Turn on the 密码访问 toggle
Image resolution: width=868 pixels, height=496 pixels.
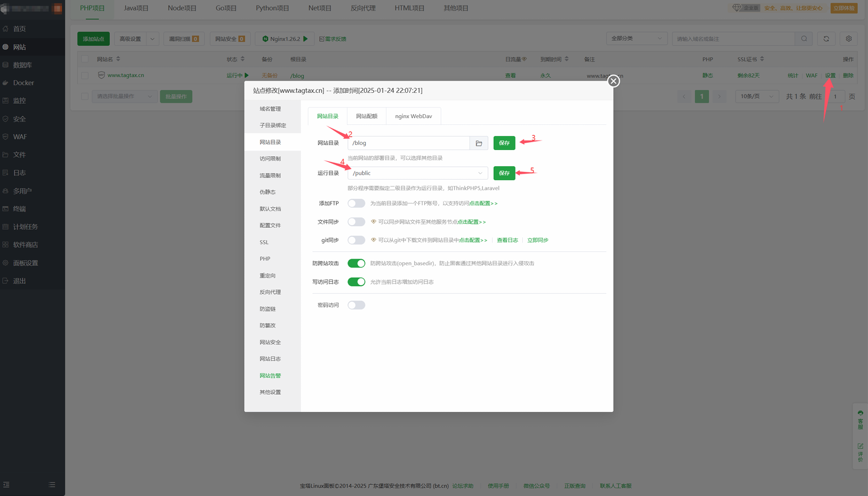[356, 305]
